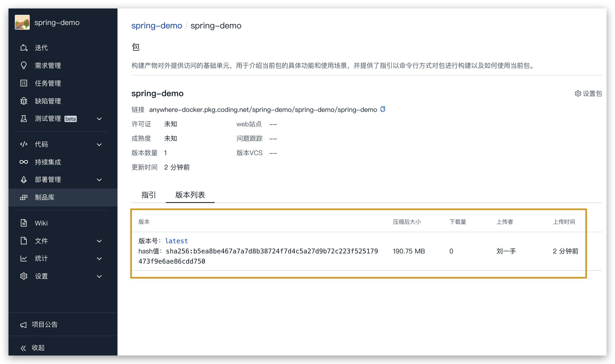Expand the 测试管理 beta menu chevron
This screenshot has width=615, height=364.
coord(99,119)
